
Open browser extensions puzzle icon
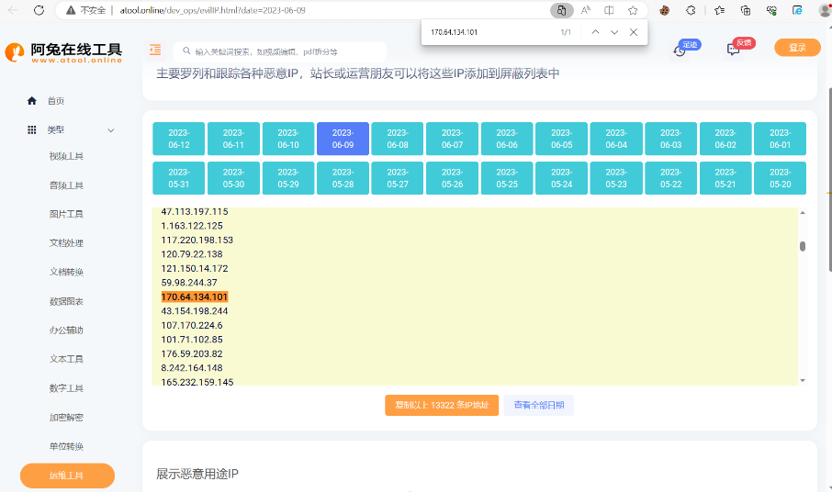pos(691,10)
